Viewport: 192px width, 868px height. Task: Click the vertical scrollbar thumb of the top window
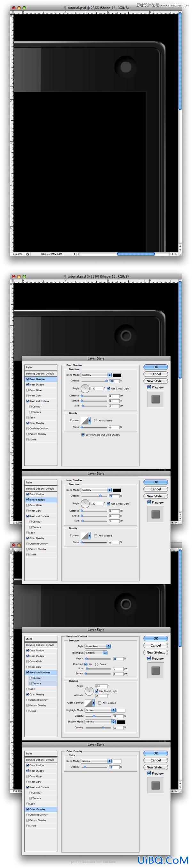tap(180, 61)
